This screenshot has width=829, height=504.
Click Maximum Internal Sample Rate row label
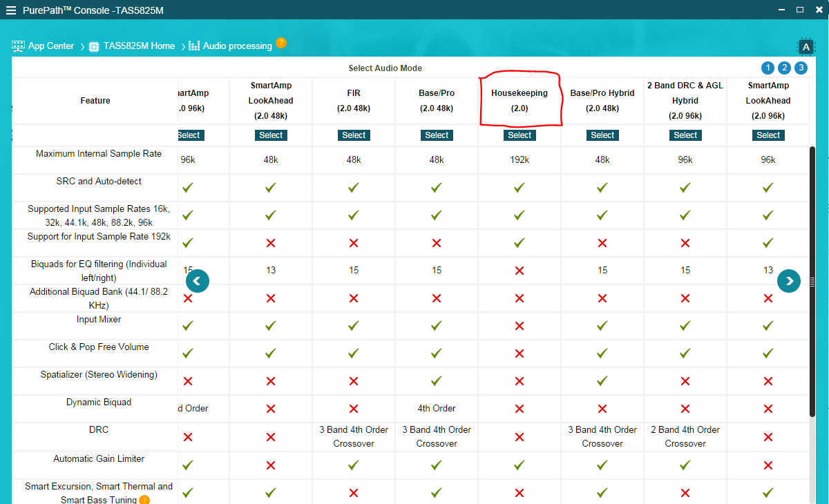click(99, 154)
